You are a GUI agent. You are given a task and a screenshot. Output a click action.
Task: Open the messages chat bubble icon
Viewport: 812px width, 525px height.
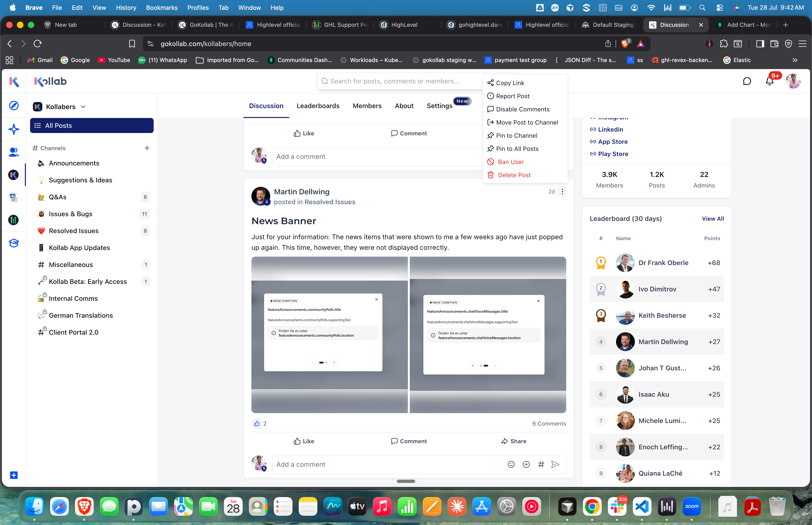click(x=747, y=81)
